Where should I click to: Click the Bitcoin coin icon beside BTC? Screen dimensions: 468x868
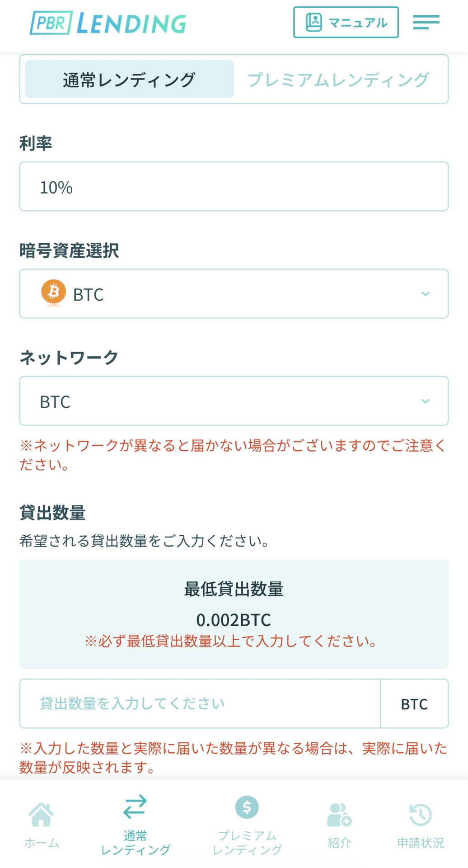tap(53, 293)
